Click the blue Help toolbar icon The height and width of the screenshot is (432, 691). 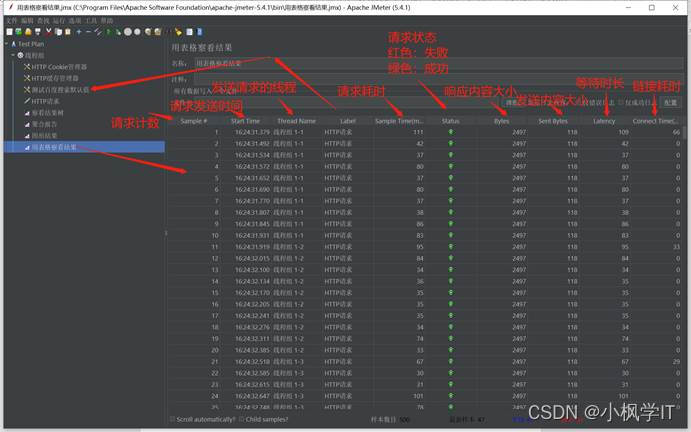point(199,32)
